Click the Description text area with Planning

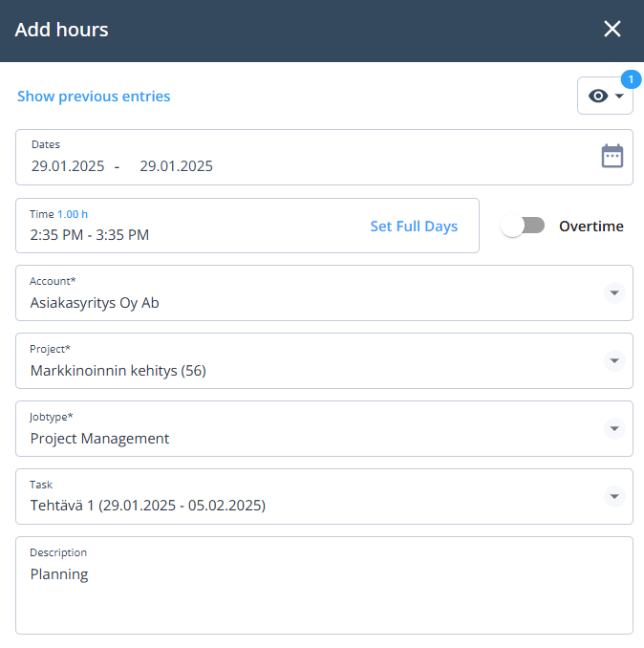point(324,585)
